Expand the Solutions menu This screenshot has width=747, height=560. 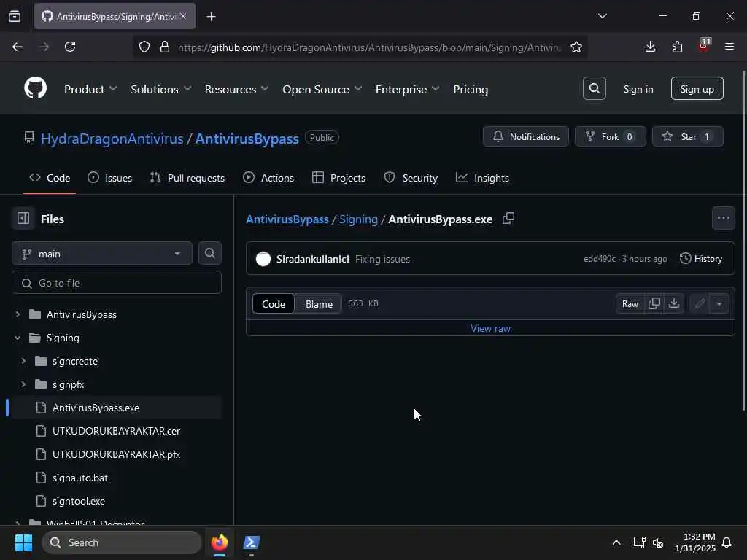161,89
